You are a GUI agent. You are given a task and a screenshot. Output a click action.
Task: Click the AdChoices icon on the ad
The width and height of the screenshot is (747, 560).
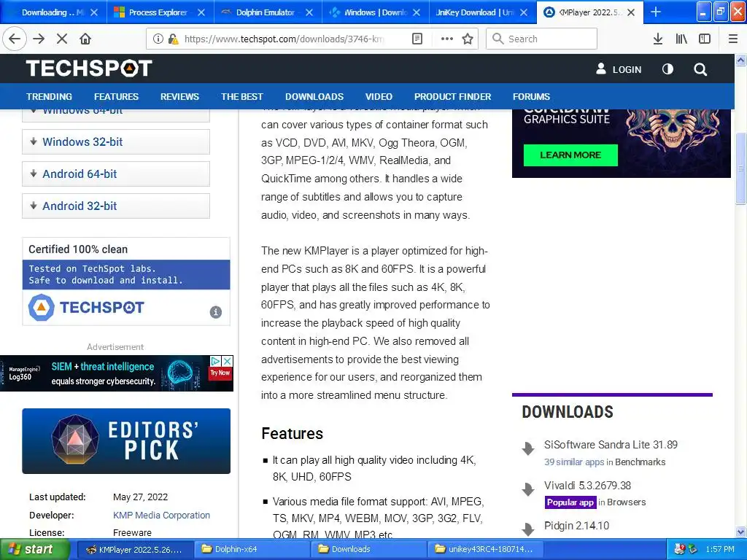pos(215,361)
